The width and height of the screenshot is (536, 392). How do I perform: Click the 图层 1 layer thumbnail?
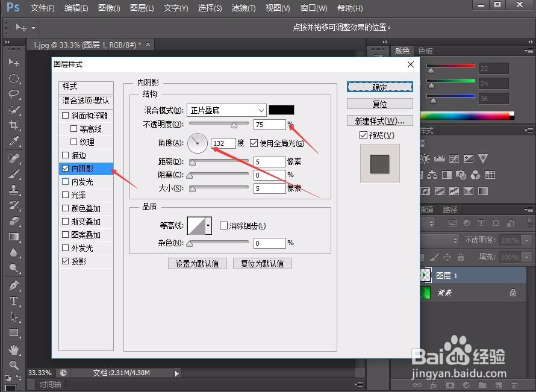click(427, 275)
